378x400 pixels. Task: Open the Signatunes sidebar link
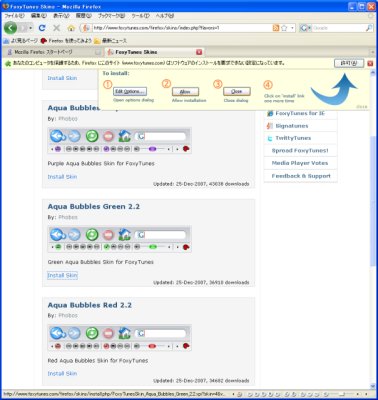pos(292,126)
